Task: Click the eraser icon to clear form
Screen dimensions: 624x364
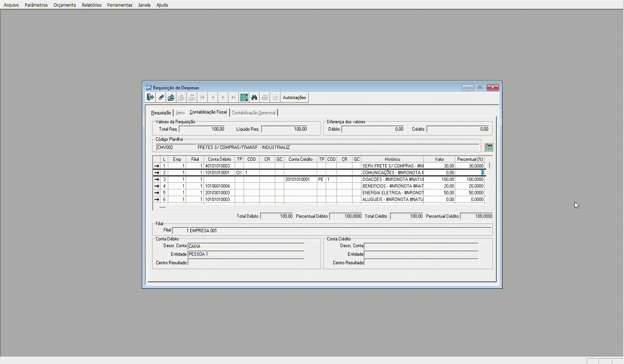Action: click(x=161, y=98)
